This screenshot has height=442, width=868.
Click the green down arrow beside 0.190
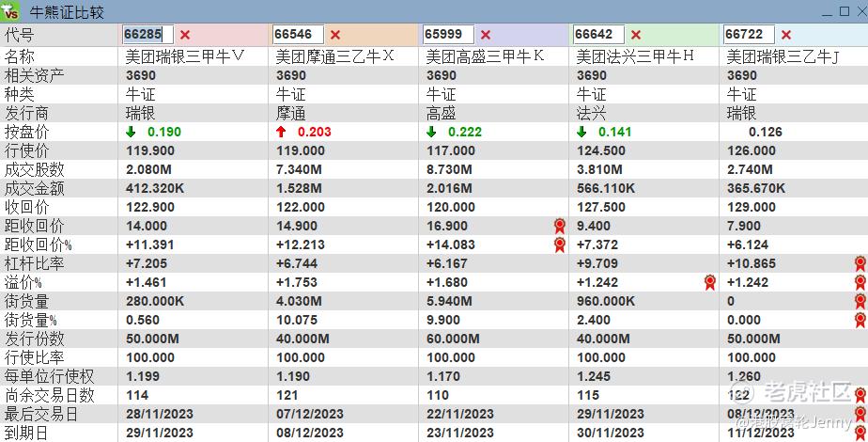[x=131, y=132]
